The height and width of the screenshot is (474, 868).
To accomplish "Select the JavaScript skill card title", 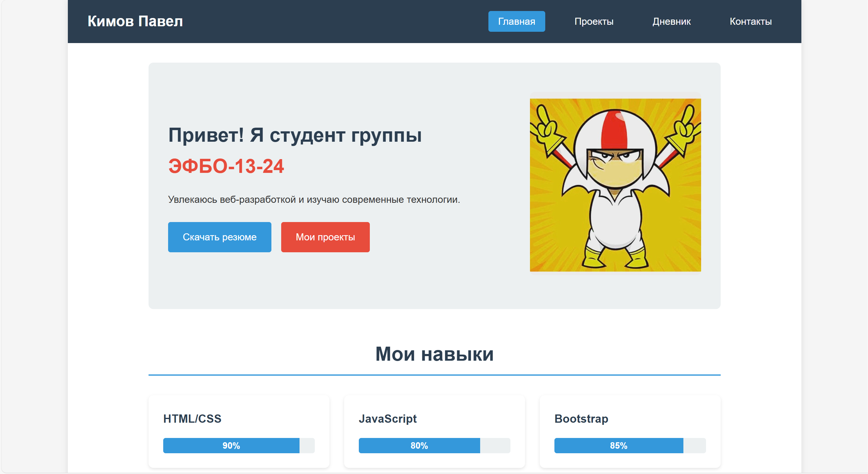I will pyautogui.click(x=388, y=418).
